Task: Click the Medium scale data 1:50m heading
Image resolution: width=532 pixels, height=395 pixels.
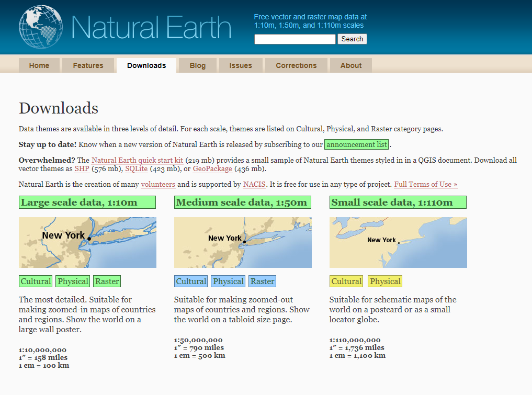Action: [242, 202]
